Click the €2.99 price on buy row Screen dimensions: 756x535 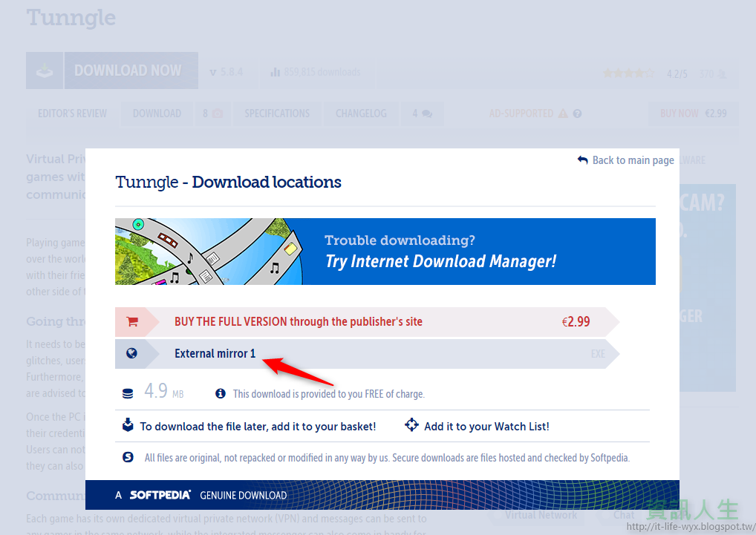[576, 322]
